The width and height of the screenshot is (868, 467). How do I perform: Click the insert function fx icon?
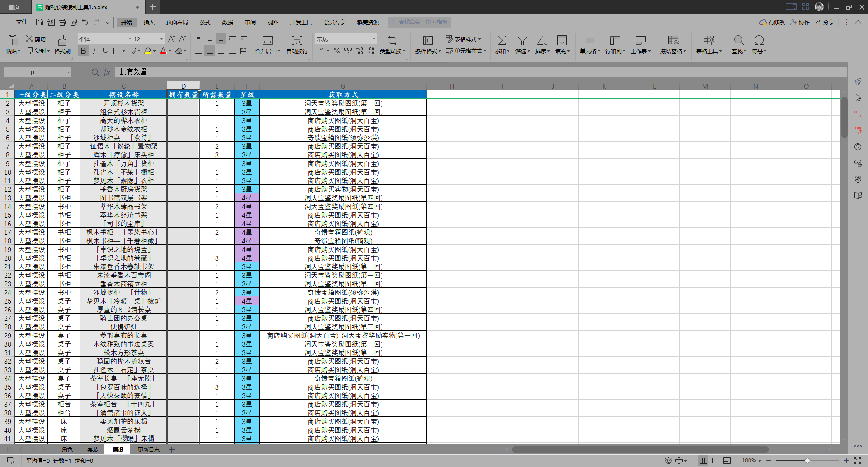point(107,72)
